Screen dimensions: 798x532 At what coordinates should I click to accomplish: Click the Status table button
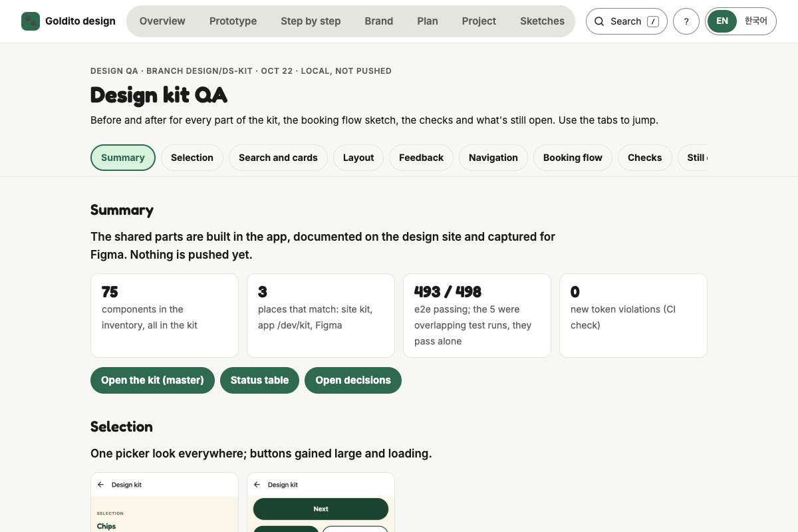click(259, 380)
